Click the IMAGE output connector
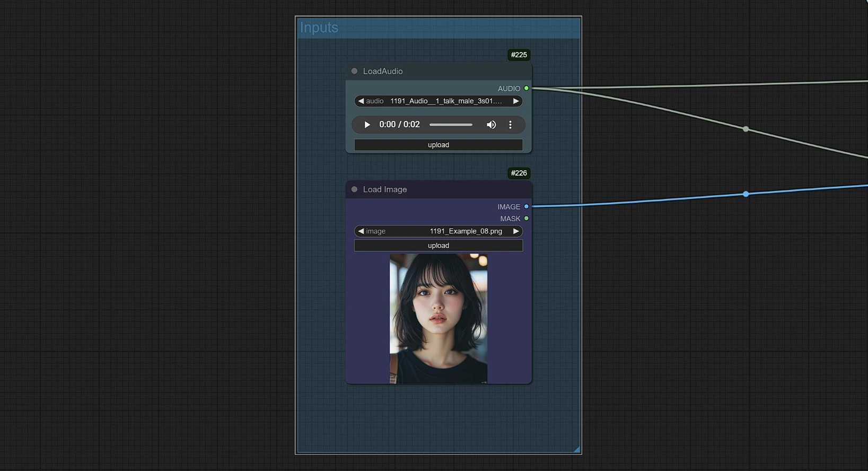 pyautogui.click(x=526, y=206)
